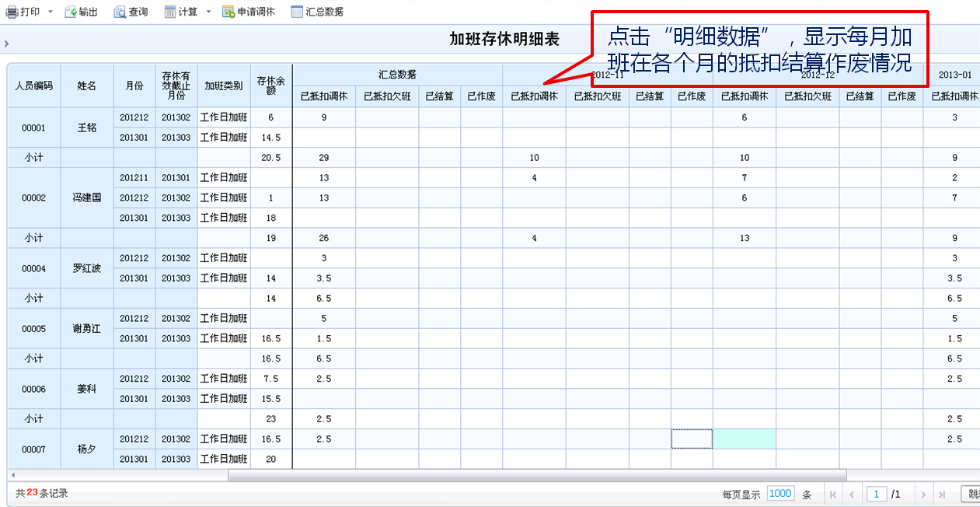Click the 查询 toolbar label
Image resolution: width=980 pixels, height=507 pixels.
(x=138, y=12)
